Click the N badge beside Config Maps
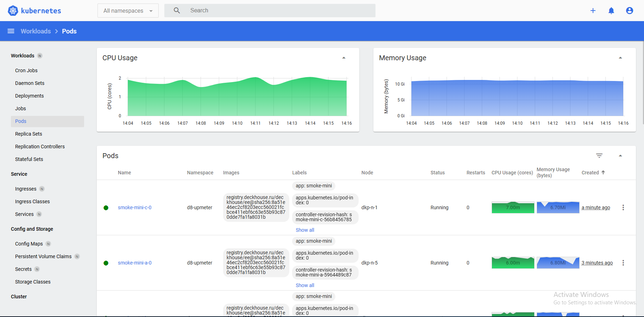Viewport: 644px width, 317px height. [48, 244]
